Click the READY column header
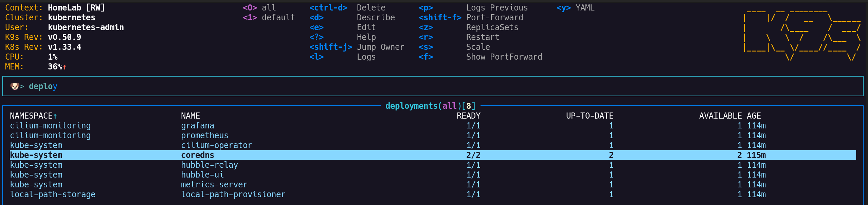The width and height of the screenshot is (868, 205). point(469,116)
